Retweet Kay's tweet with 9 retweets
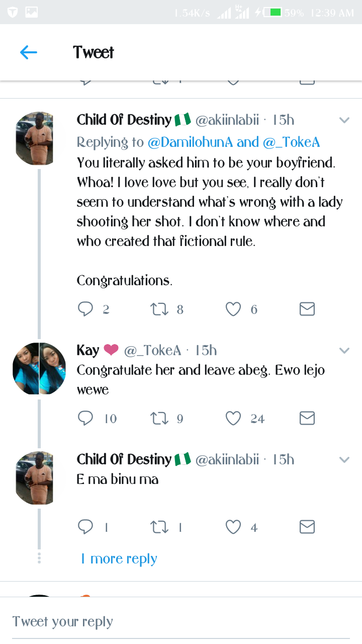362x644 pixels. coord(159,418)
